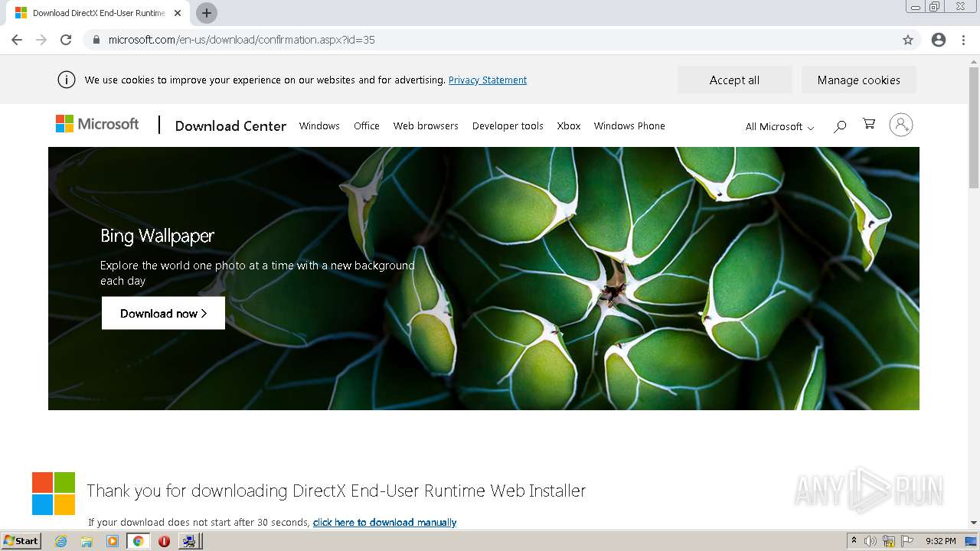The height and width of the screenshot is (551, 980).
Task: Open the Xbox menu item
Action: click(569, 126)
